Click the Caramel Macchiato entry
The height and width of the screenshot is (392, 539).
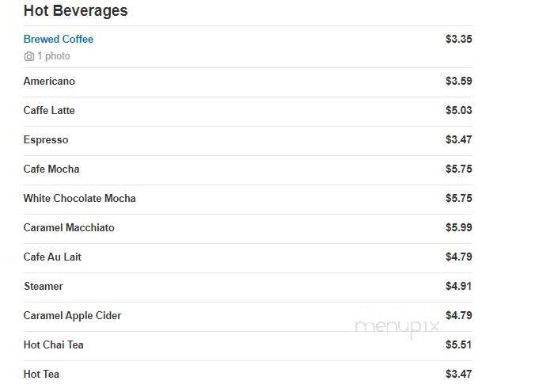pyautogui.click(x=69, y=228)
